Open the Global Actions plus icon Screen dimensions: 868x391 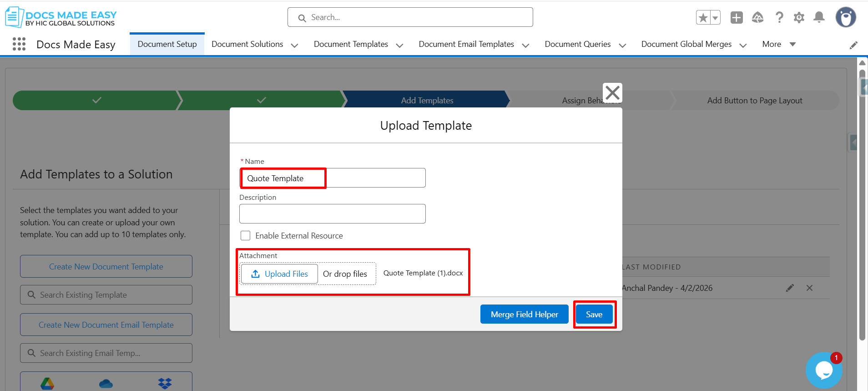pyautogui.click(x=737, y=18)
